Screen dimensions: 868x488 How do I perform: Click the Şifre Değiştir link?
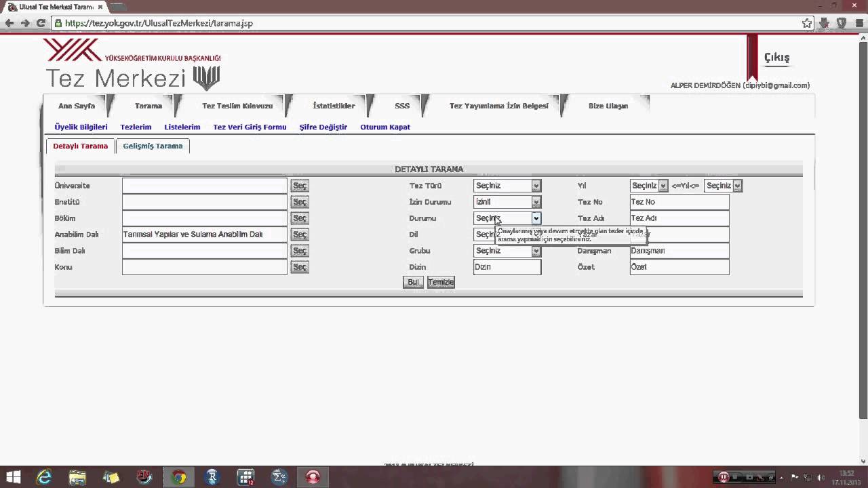tap(323, 127)
